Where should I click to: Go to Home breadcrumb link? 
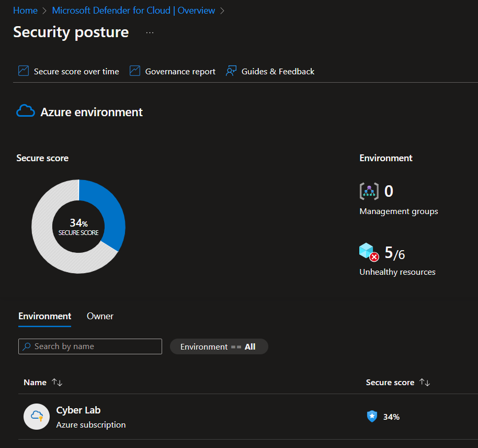click(25, 10)
